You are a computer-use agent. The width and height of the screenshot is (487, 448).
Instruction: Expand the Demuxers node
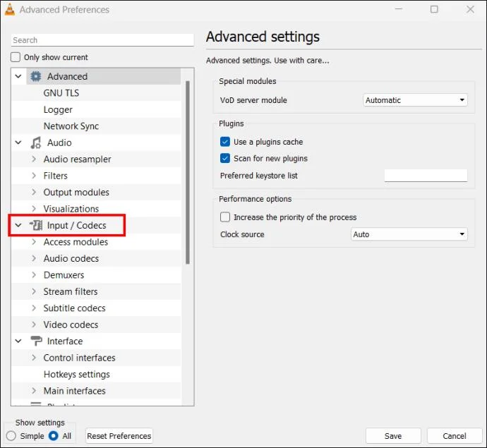34,274
